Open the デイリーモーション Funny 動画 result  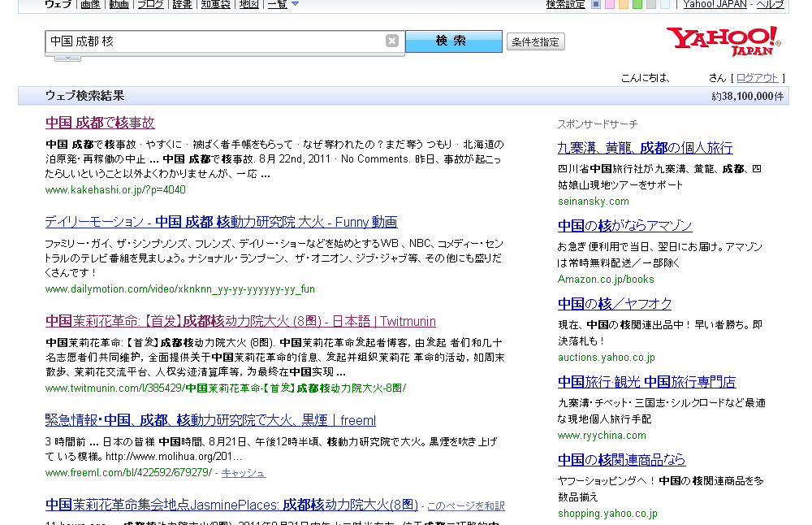click(x=221, y=222)
